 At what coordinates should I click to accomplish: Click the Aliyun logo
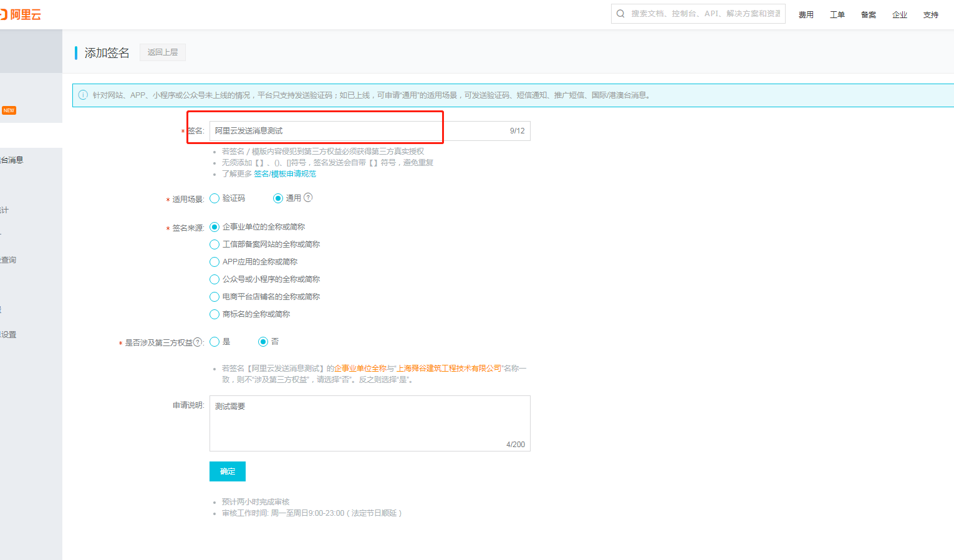(21, 14)
